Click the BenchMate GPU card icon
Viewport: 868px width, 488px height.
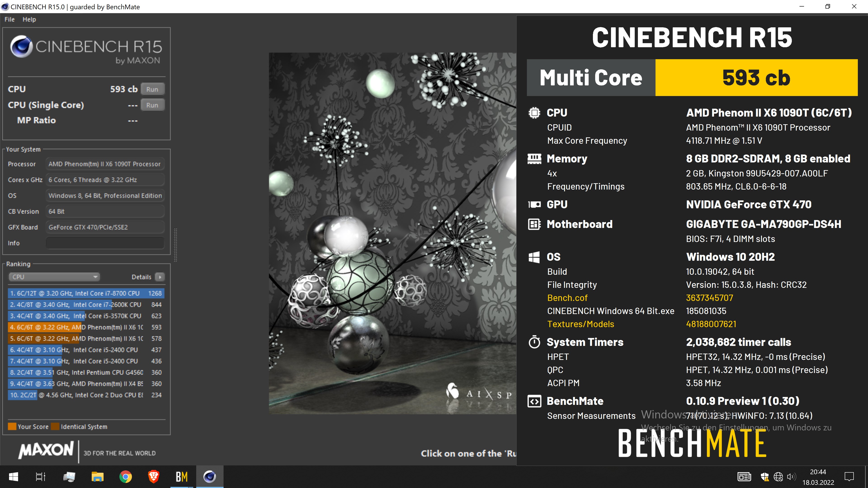[534, 204]
